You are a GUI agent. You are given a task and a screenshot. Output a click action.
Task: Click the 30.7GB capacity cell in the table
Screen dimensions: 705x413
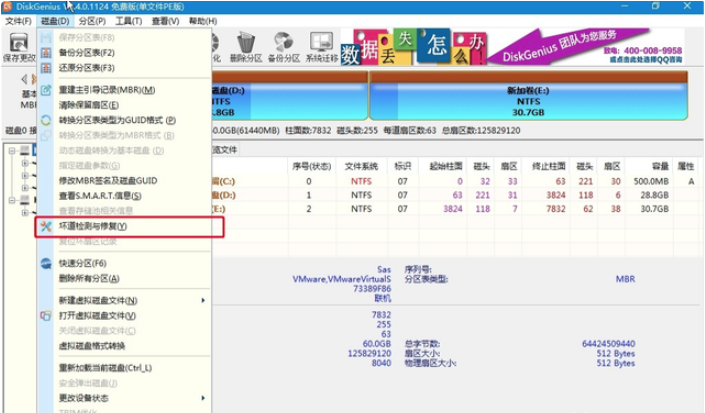[654, 209]
